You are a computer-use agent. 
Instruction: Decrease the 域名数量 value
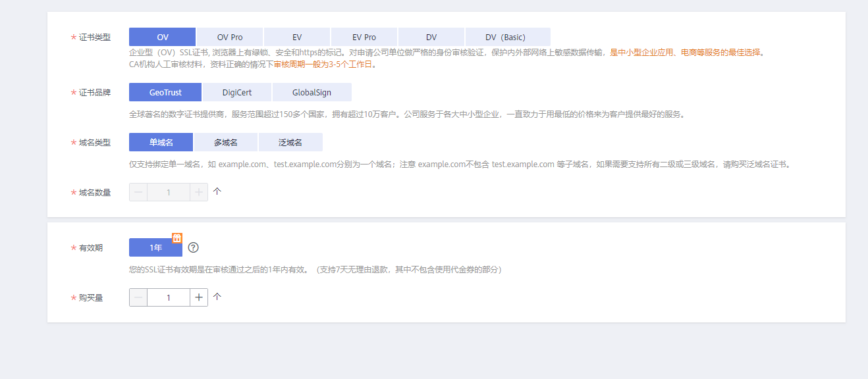[x=138, y=192]
